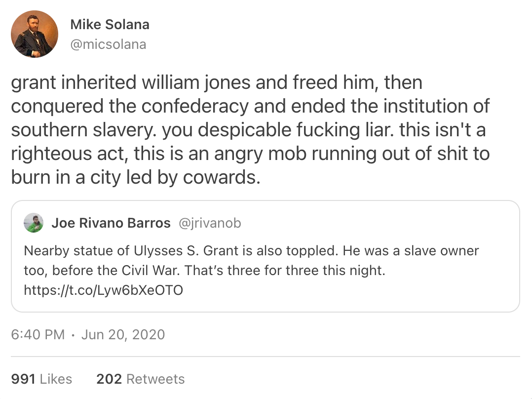Follow the t.co/Lyw6bXeOTO link

coord(104,290)
